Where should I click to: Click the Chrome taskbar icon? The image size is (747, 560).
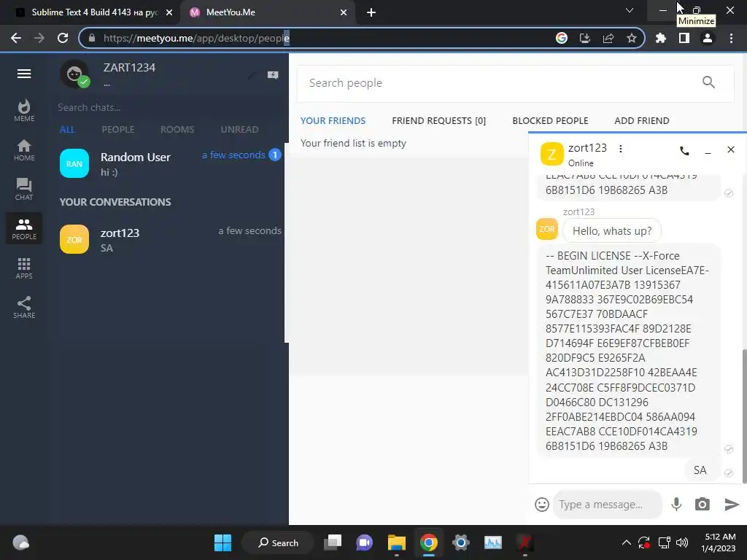429,542
